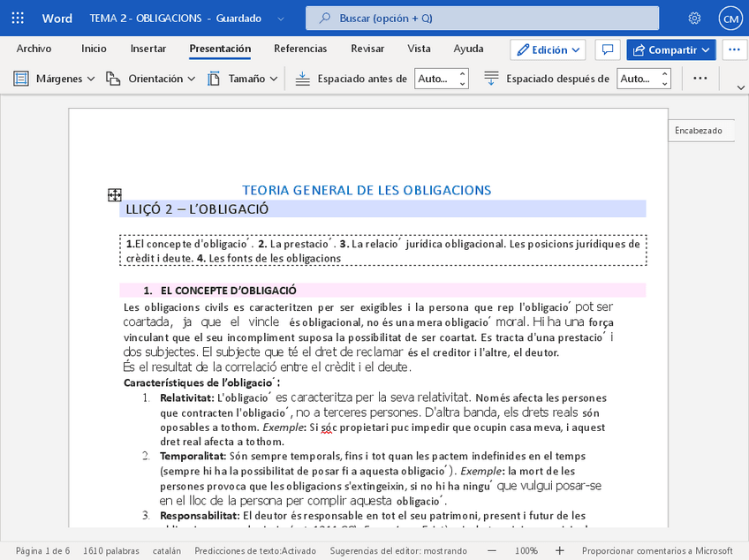This screenshot has width=749, height=560.
Task: Collapse the ribbon with the chevron
Action: coord(739,86)
